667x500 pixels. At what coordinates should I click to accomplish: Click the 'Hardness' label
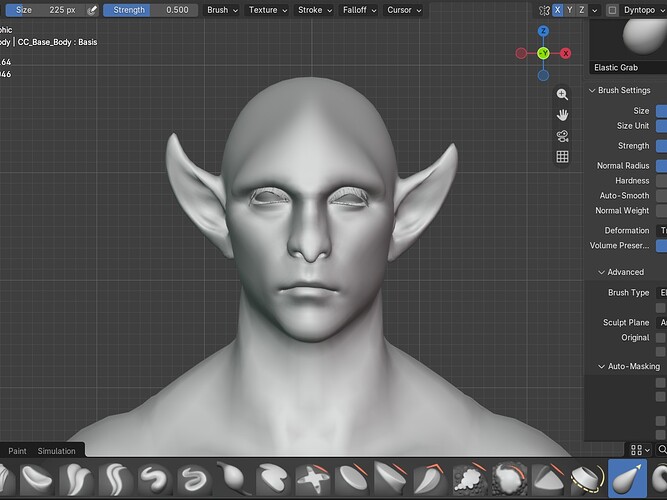point(632,181)
